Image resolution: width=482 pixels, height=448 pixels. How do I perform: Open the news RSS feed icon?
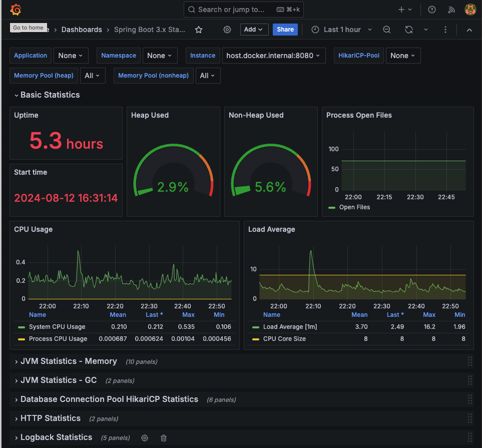click(x=451, y=10)
